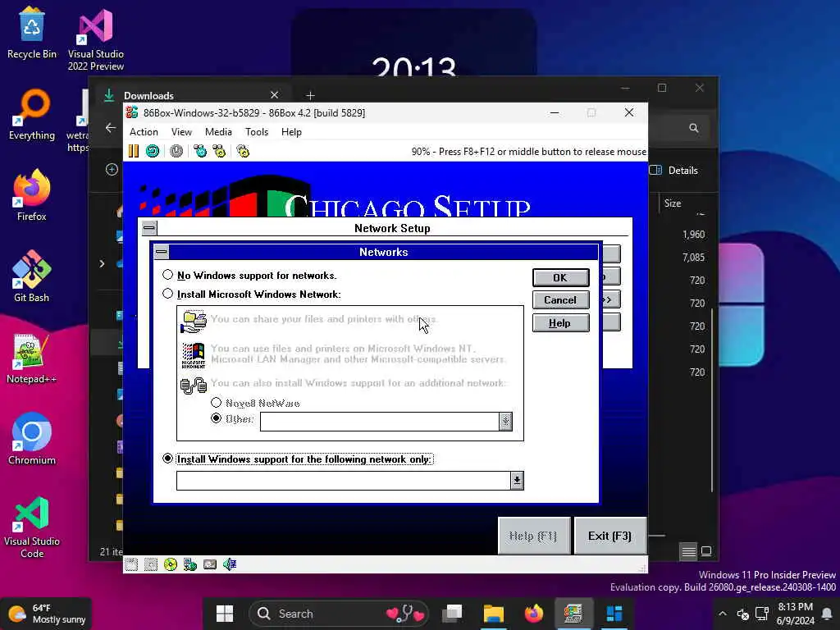The height and width of the screenshot is (630, 840).
Task: Click the 86Box taskbar icon
Action: (x=573, y=614)
